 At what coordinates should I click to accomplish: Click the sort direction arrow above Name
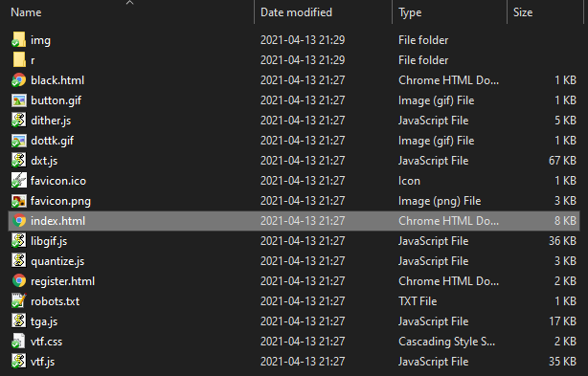point(129,3)
